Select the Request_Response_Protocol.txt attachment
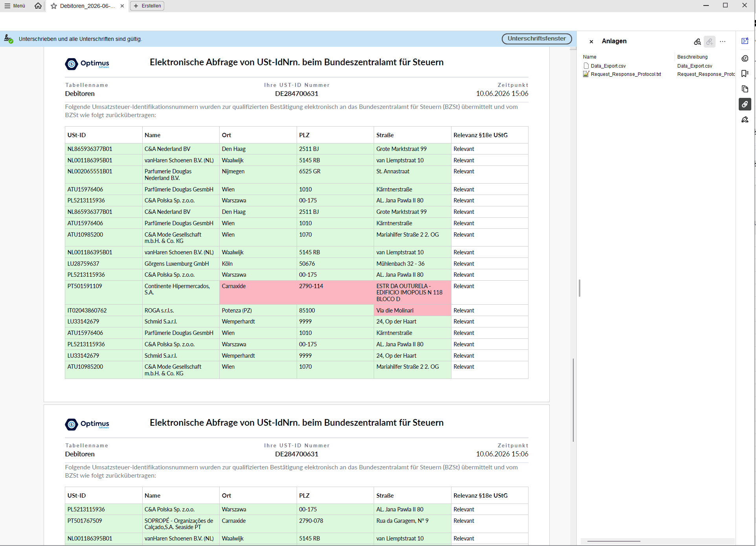The height and width of the screenshot is (546, 756). pyautogui.click(x=626, y=74)
